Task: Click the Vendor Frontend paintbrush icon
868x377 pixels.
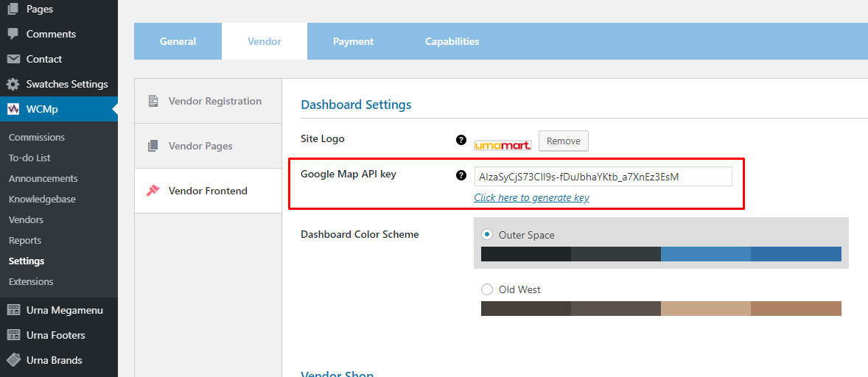Action: tap(153, 191)
